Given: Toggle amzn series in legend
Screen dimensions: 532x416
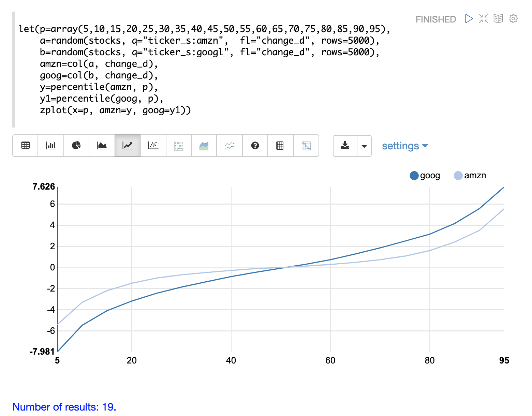Looking at the screenshot, I should click(470, 176).
